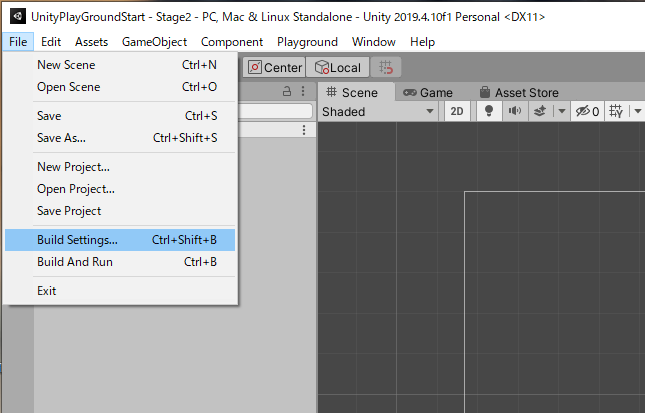Viewport: 645px width, 413px height.
Task: Toggle hidden objects visibility eye icon
Action: point(587,111)
